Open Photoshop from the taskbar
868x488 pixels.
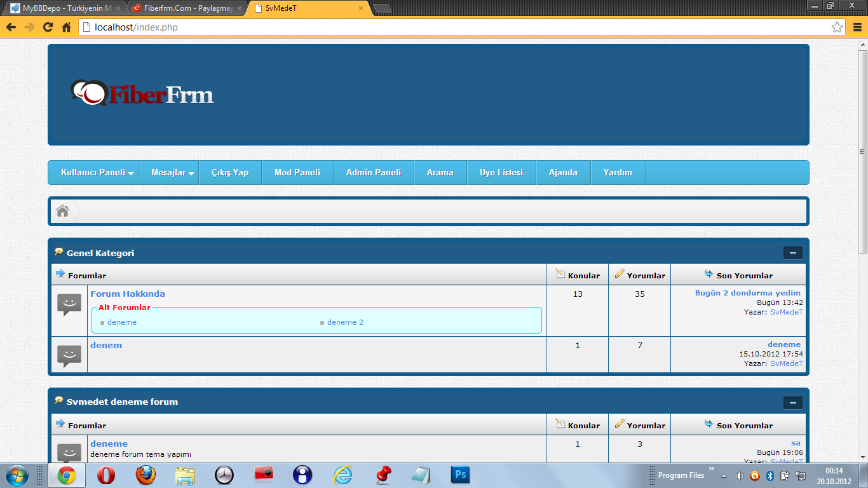coord(460,475)
